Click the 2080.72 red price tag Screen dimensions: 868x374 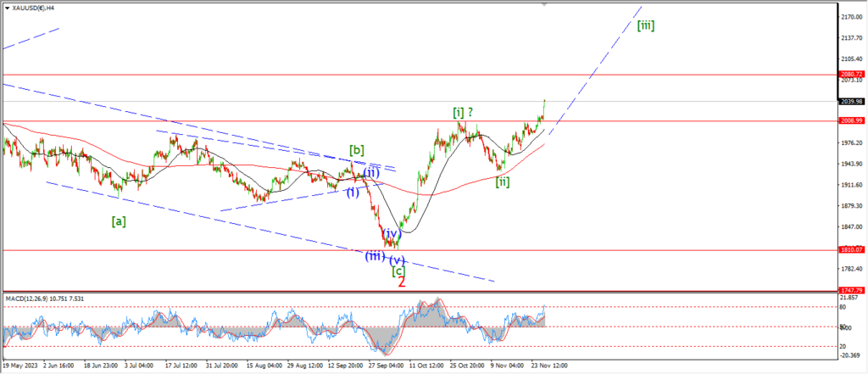click(x=852, y=75)
